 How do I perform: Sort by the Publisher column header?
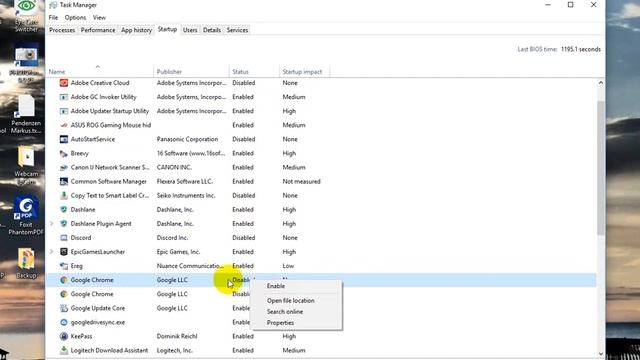191,71
